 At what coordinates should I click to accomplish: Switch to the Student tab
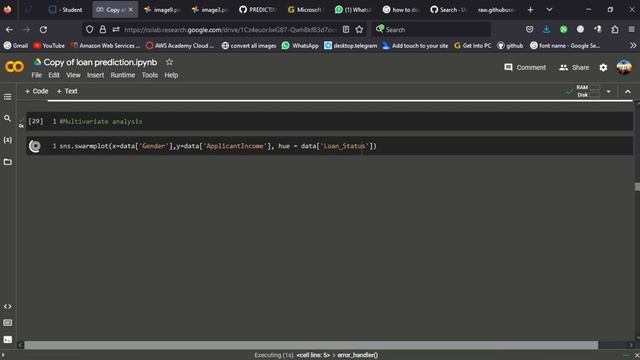65,10
